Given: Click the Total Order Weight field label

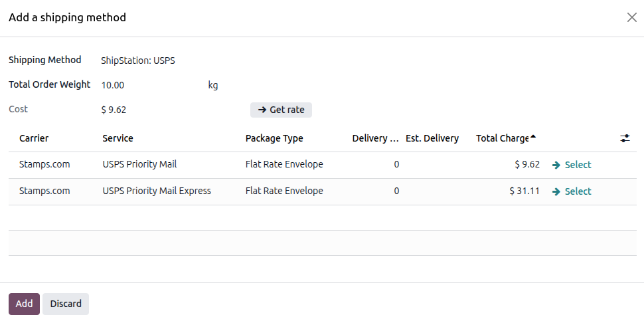Looking at the screenshot, I should click(x=49, y=84).
